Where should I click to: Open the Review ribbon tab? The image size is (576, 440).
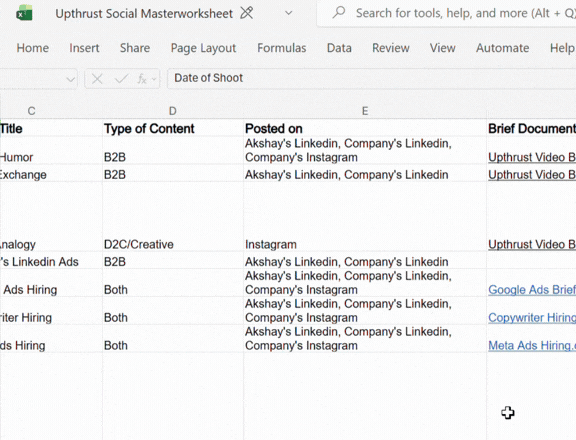pos(390,48)
